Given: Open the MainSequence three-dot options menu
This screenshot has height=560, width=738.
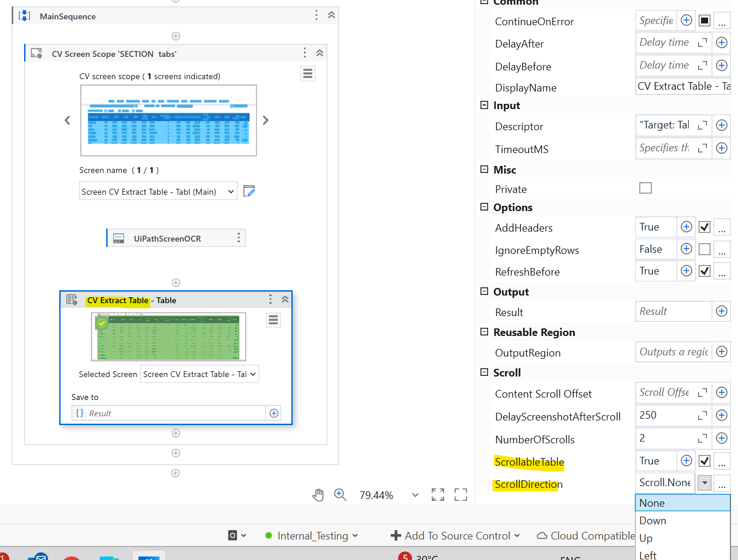Looking at the screenshot, I should (x=316, y=16).
